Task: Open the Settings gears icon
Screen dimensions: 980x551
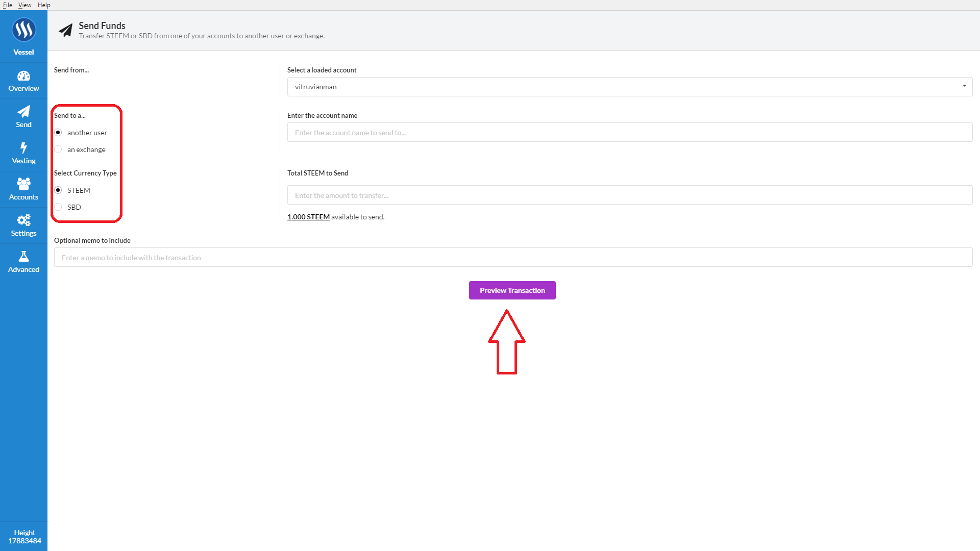Action: [x=23, y=220]
